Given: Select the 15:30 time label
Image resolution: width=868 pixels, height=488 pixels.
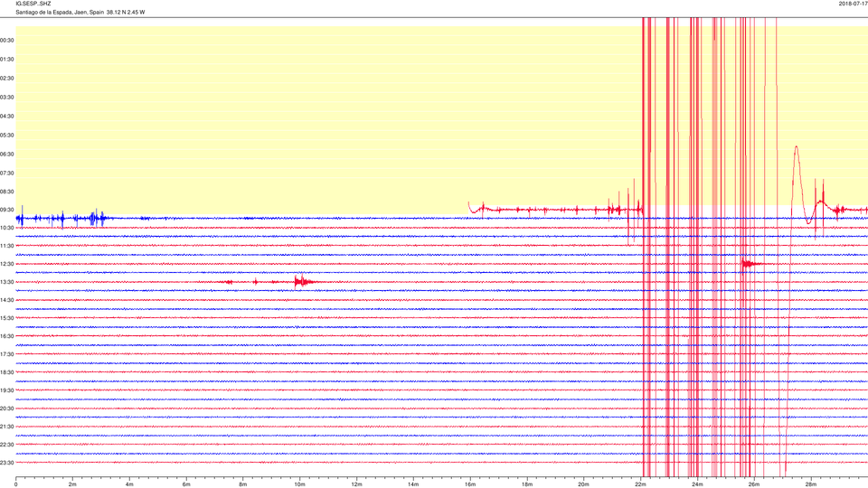Looking at the screenshot, I should (x=7, y=318).
